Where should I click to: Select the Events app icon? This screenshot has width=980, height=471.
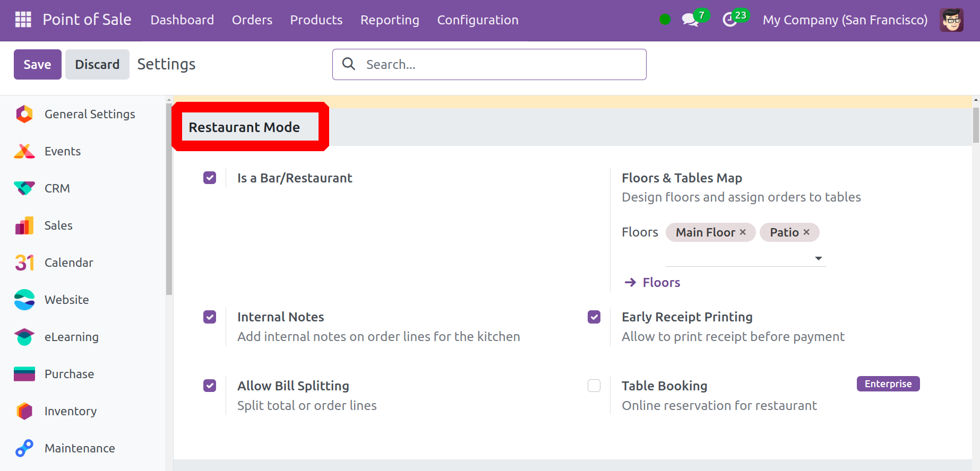[x=24, y=151]
